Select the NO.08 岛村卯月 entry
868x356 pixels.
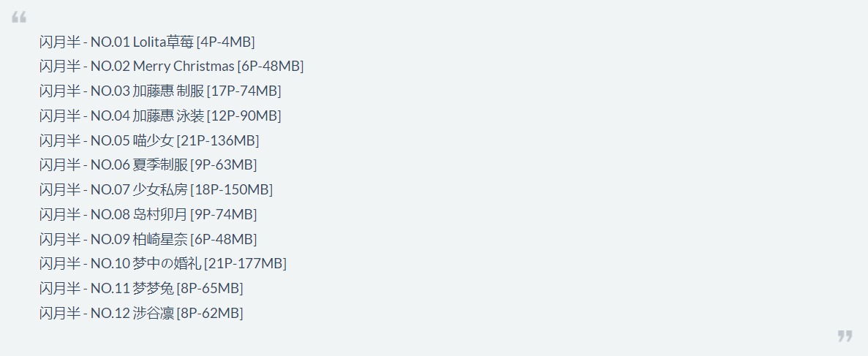pos(148,213)
